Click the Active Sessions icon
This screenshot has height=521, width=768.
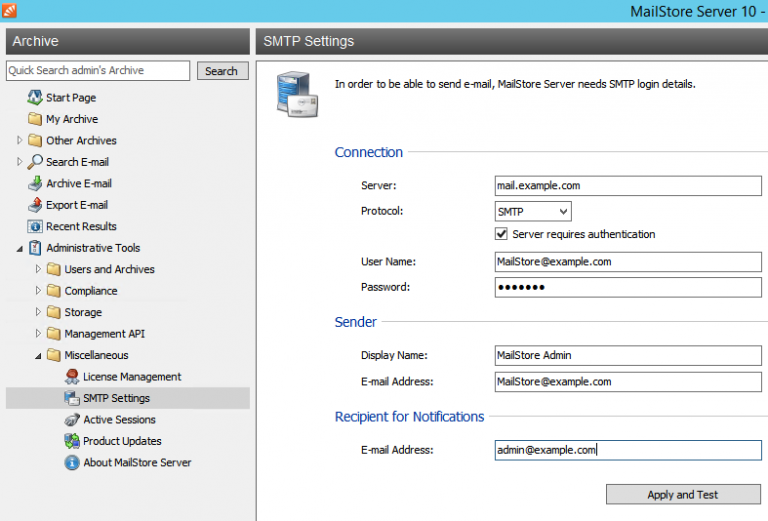72,420
